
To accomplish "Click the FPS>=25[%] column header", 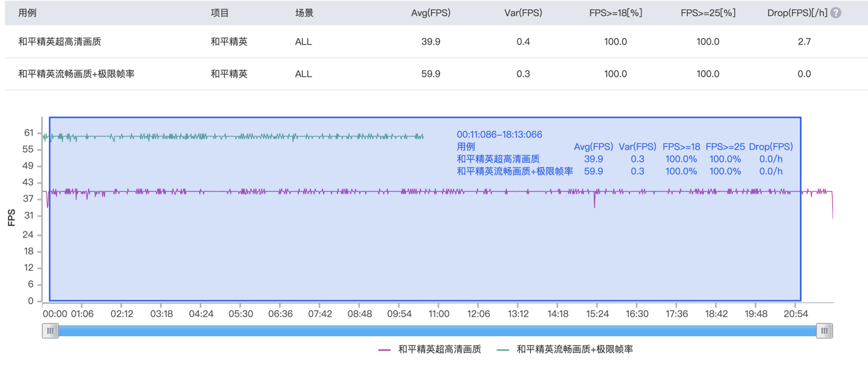I will [708, 13].
